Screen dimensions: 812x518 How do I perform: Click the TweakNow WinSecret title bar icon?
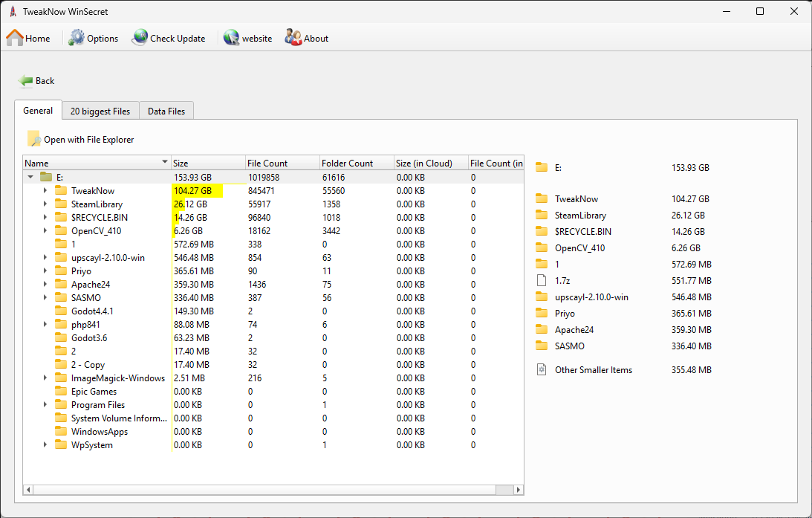[x=13, y=11]
